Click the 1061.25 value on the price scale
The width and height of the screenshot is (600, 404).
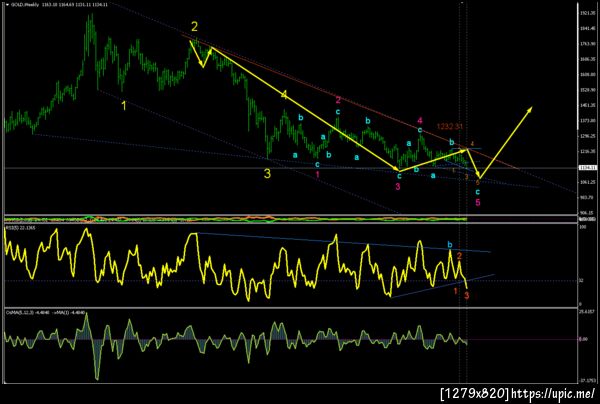(x=587, y=182)
